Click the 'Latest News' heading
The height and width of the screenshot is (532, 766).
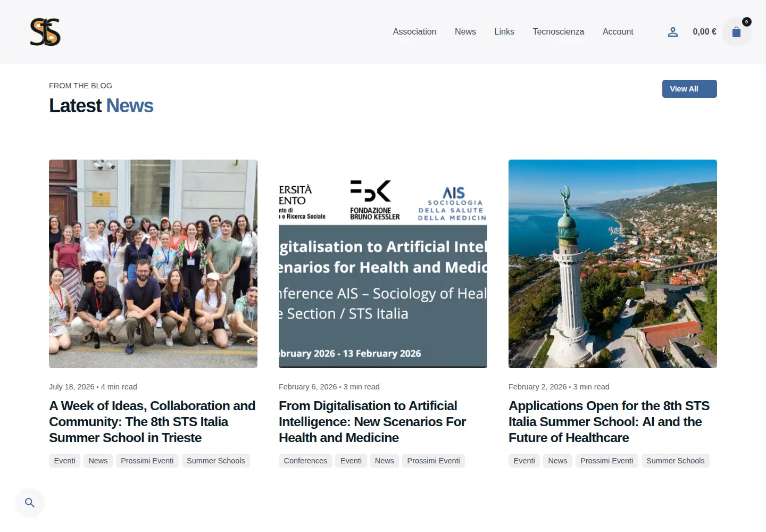(101, 106)
